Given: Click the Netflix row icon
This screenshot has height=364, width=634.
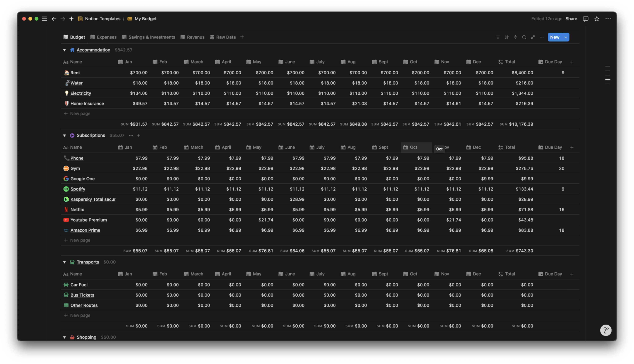Looking at the screenshot, I should click(66, 209).
